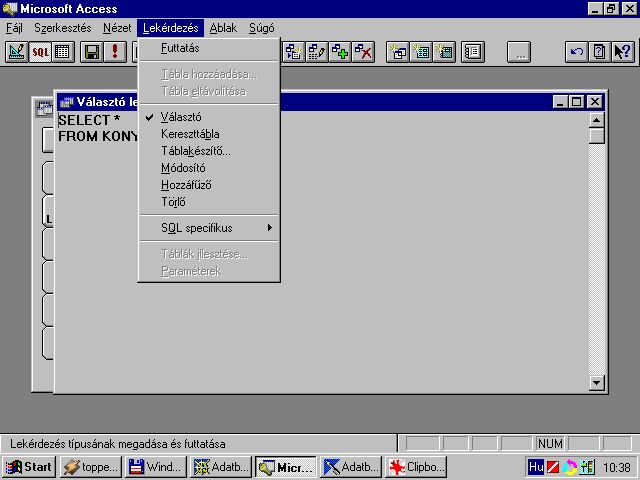Run query using red exclamation icon
This screenshot has height=480, width=640.
point(115,52)
